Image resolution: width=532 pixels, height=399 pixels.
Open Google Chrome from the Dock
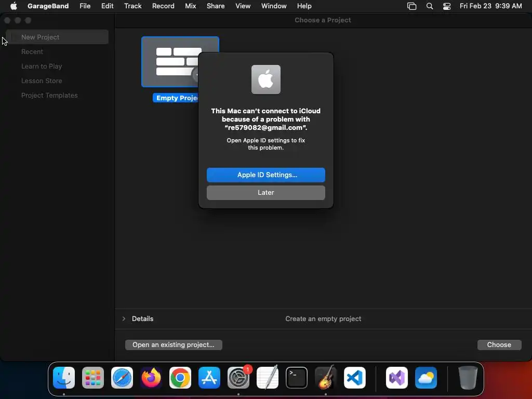point(180,377)
